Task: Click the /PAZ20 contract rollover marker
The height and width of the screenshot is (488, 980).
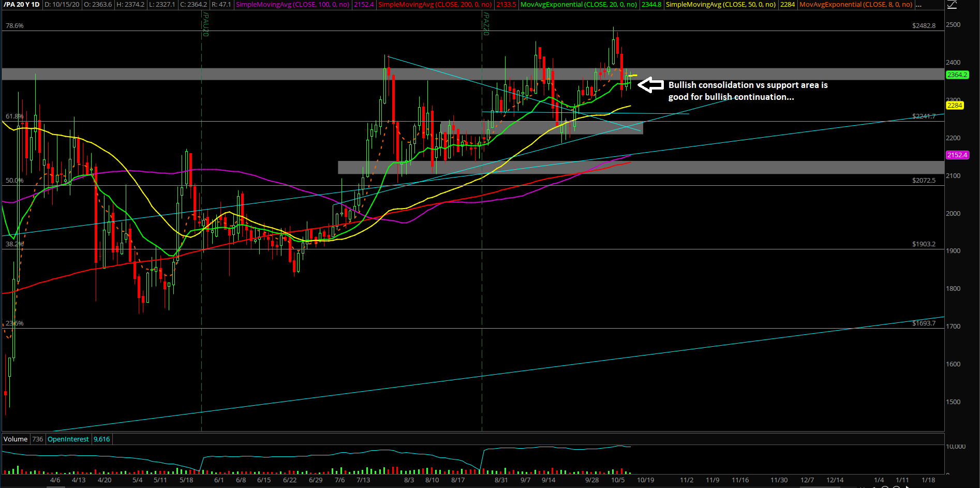Action: pos(486,24)
